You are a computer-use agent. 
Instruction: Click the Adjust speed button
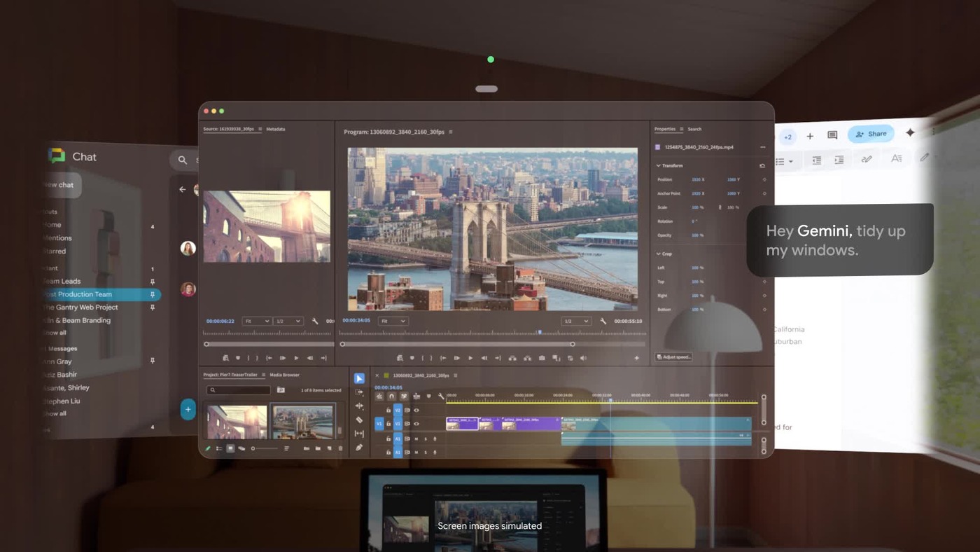tap(674, 357)
